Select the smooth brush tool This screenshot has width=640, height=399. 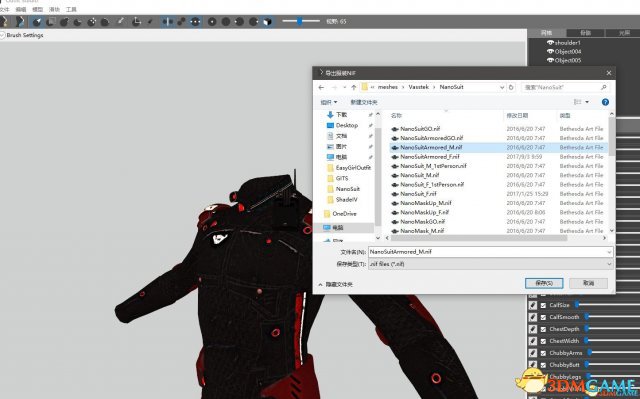pos(105,22)
